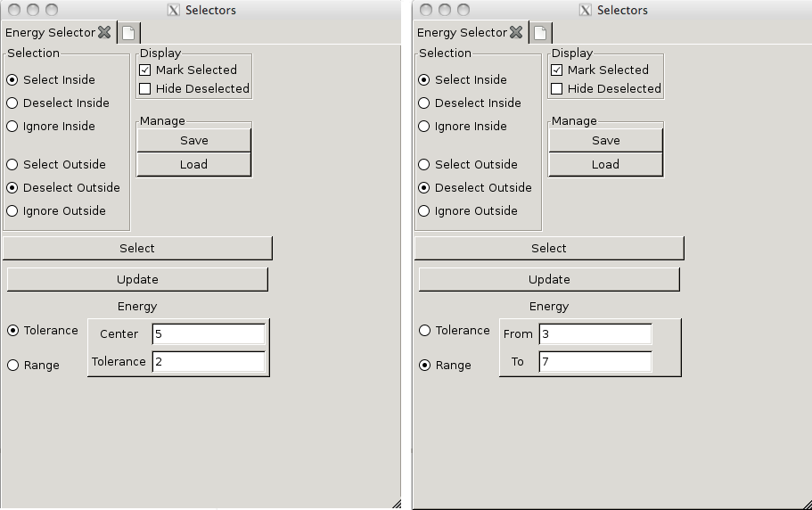Click the Center field containing 5

[x=209, y=334]
